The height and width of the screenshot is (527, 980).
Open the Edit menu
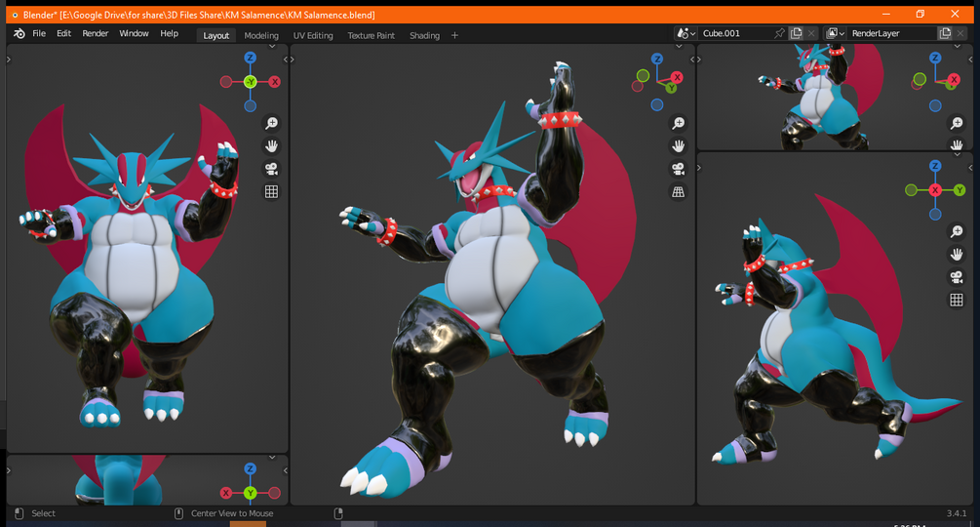63,34
